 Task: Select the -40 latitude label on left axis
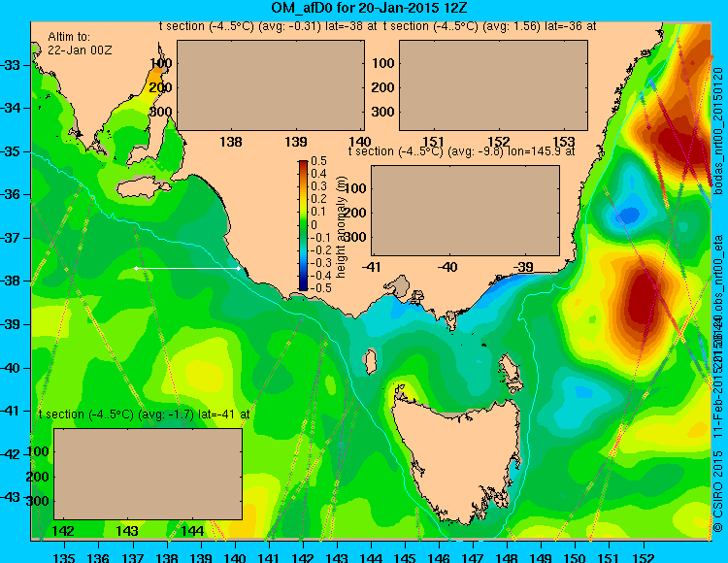point(11,368)
